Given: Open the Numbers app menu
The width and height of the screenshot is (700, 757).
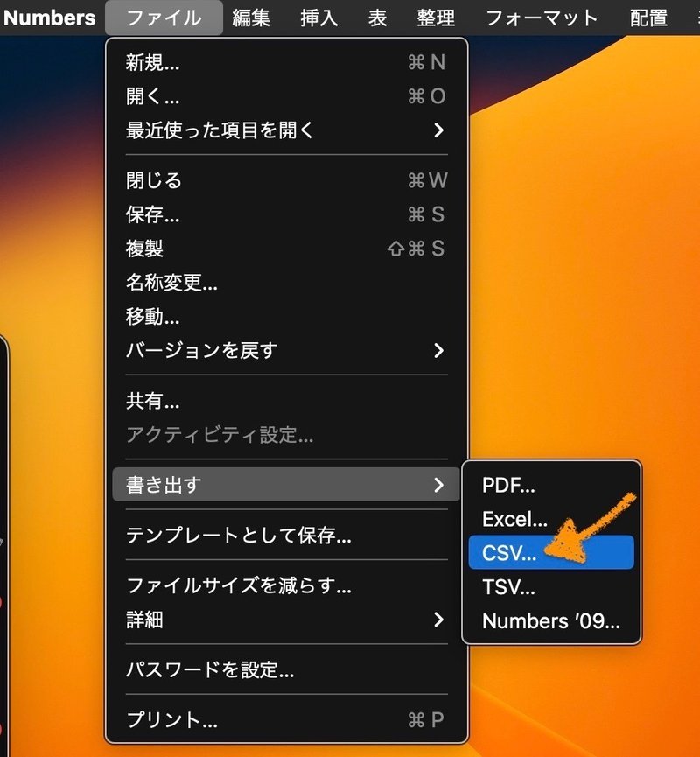Looking at the screenshot, I should [49, 18].
